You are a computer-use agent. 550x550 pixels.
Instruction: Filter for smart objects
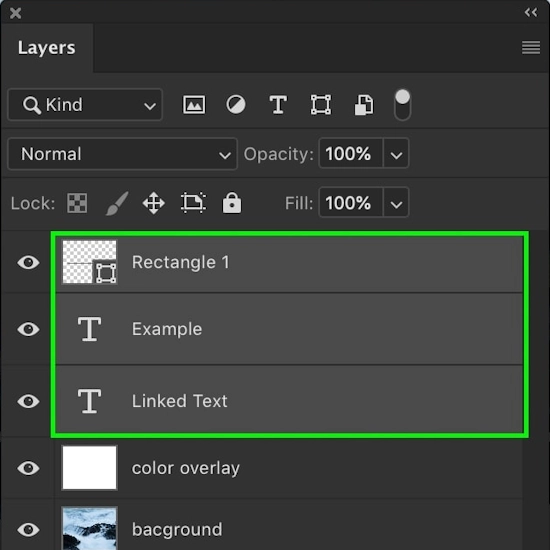[x=364, y=105]
